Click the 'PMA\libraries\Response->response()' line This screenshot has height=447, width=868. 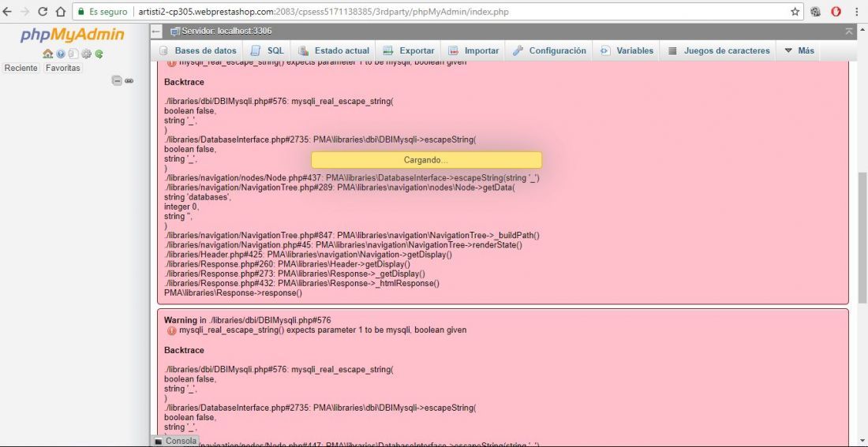233,292
